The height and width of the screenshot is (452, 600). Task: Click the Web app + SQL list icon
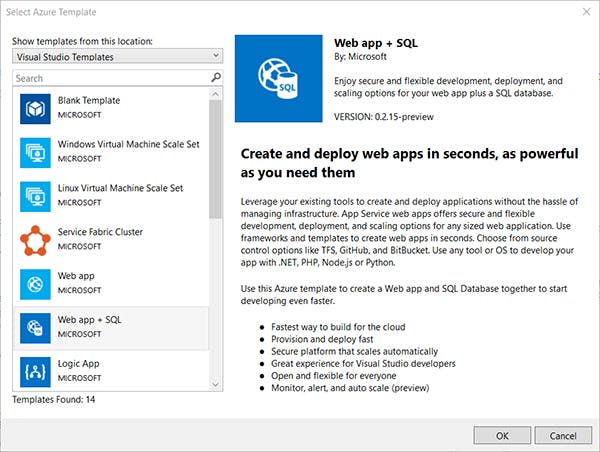pos(35,327)
